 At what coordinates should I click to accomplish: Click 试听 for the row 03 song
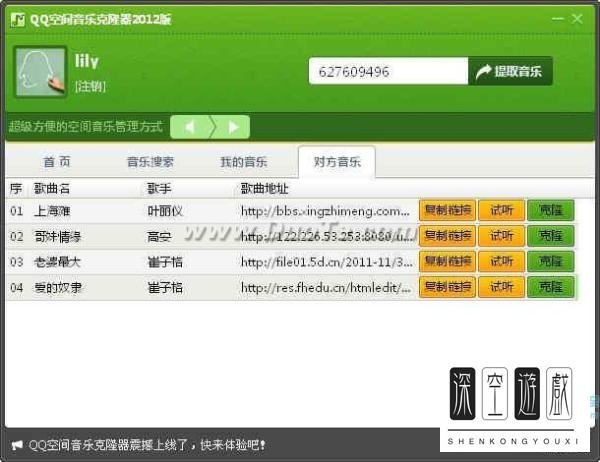pos(501,261)
